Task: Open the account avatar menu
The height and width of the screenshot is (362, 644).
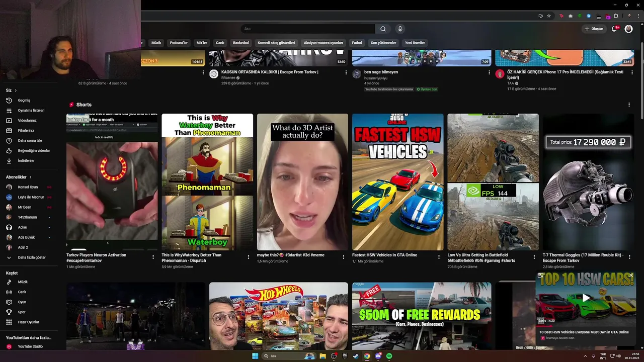Action: [x=628, y=29]
